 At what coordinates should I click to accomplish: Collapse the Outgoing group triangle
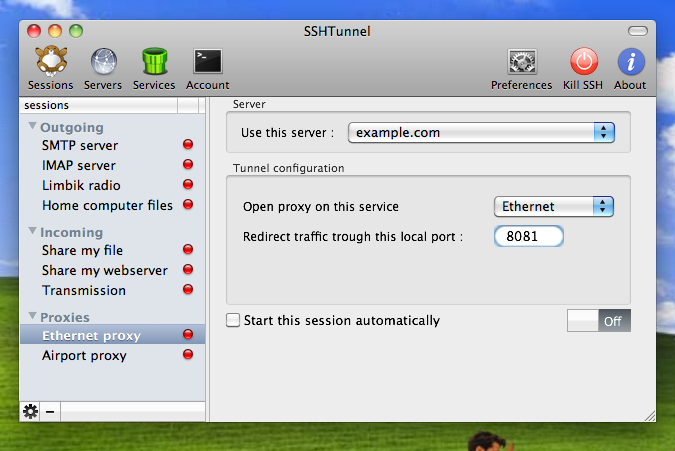point(32,126)
